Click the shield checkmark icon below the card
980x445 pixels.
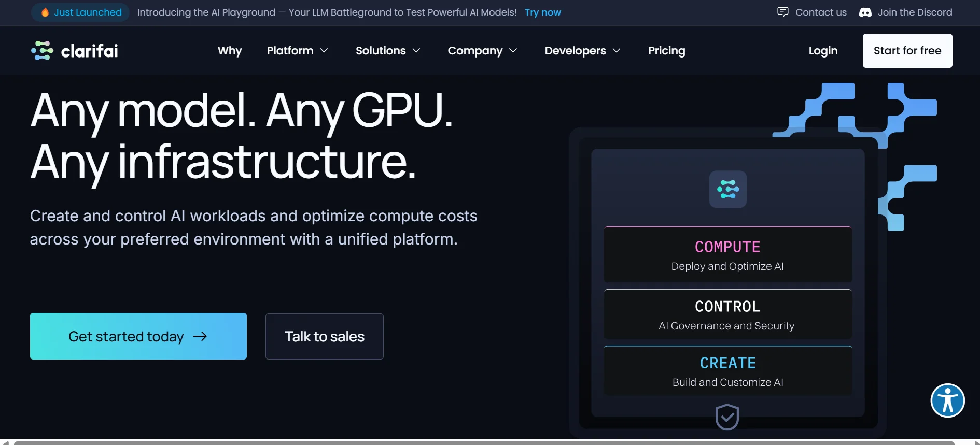(727, 417)
